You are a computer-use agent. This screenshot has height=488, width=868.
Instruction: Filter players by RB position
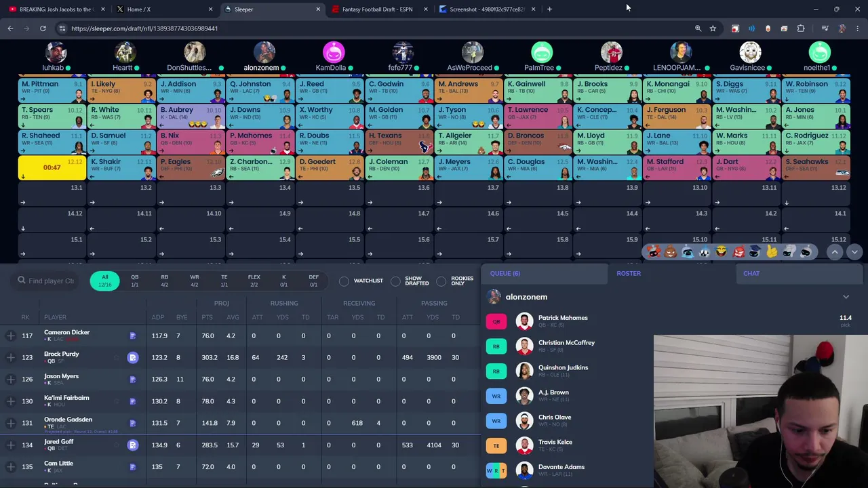click(x=164, y=281)
